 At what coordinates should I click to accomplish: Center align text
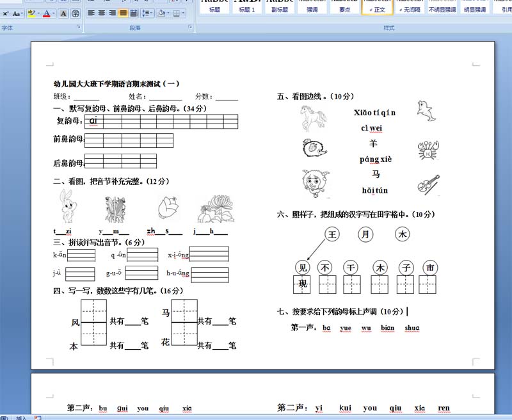[x=102, y=13]
